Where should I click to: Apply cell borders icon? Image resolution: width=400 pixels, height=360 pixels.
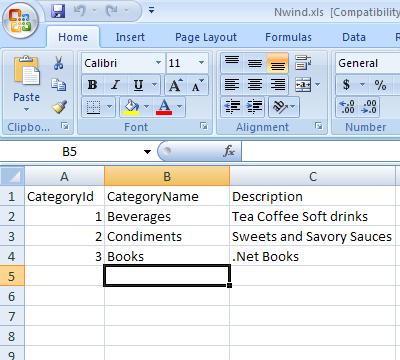coord(93,107)
